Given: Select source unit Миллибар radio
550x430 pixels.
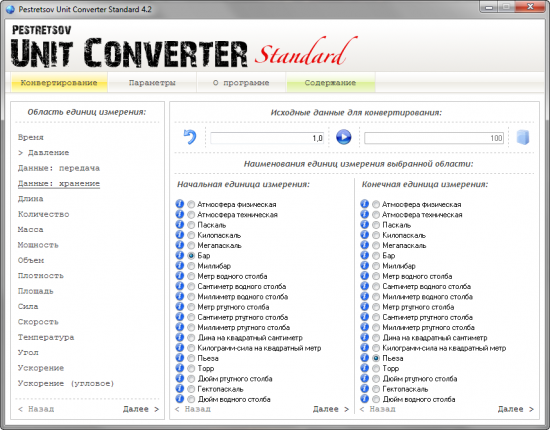Looking at the screenshot, I should tap(191, 266).
